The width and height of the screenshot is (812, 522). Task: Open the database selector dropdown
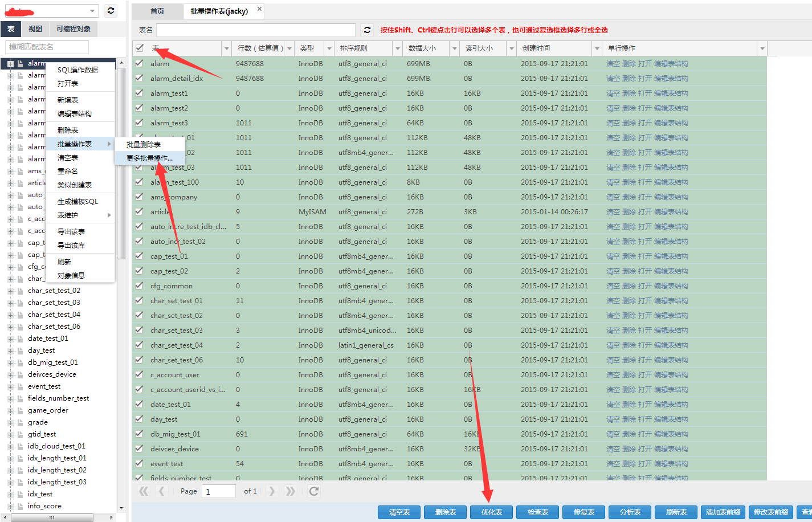click(x=92, y=11)
